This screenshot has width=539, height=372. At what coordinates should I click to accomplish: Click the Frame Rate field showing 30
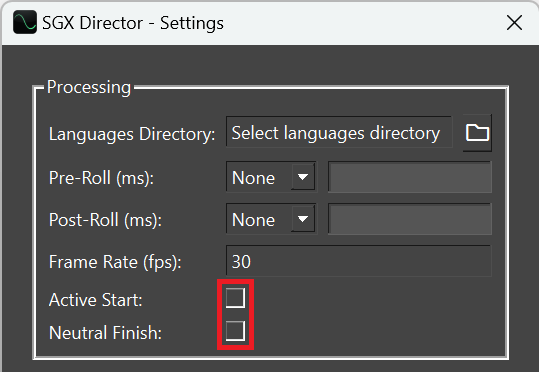[359, 261]
